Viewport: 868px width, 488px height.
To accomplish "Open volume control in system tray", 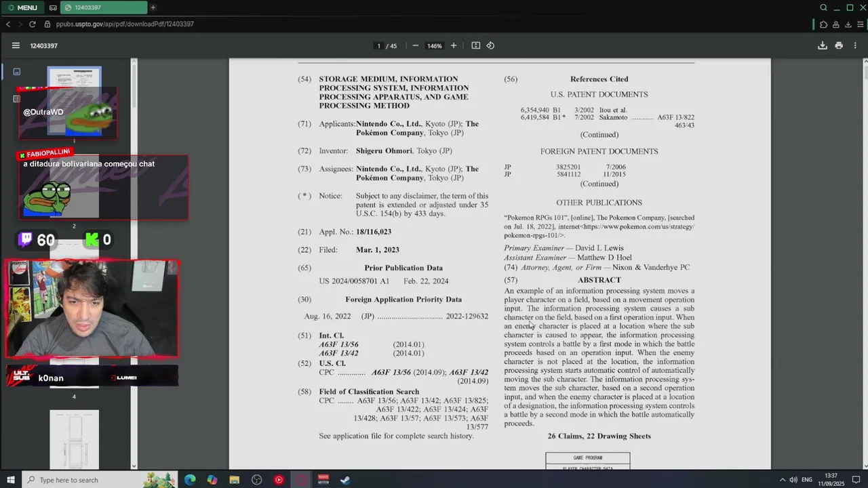I will [x=793, y=480].
